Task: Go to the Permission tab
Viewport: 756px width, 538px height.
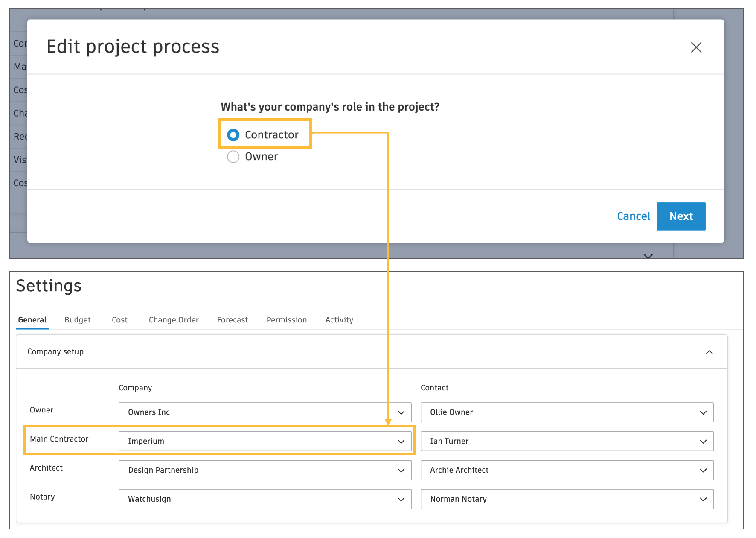Action: point(286,320)
